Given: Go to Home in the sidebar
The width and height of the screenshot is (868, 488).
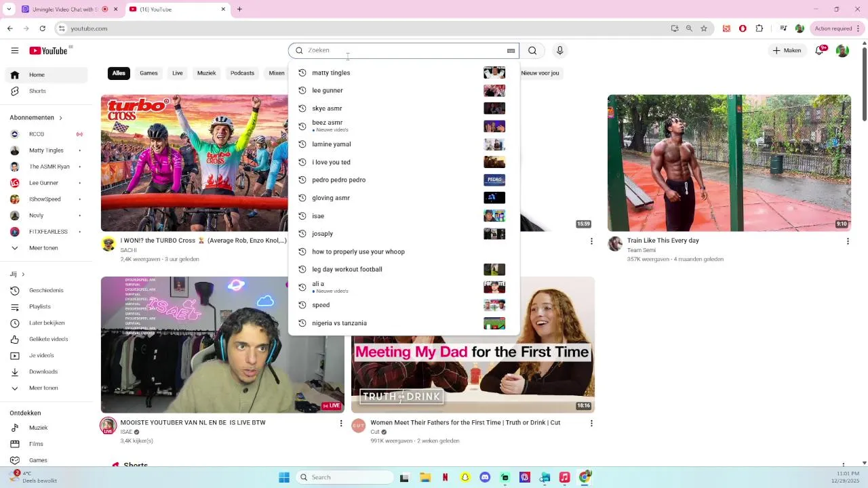Looking at the screenshot, I should (x=46, y=75).
